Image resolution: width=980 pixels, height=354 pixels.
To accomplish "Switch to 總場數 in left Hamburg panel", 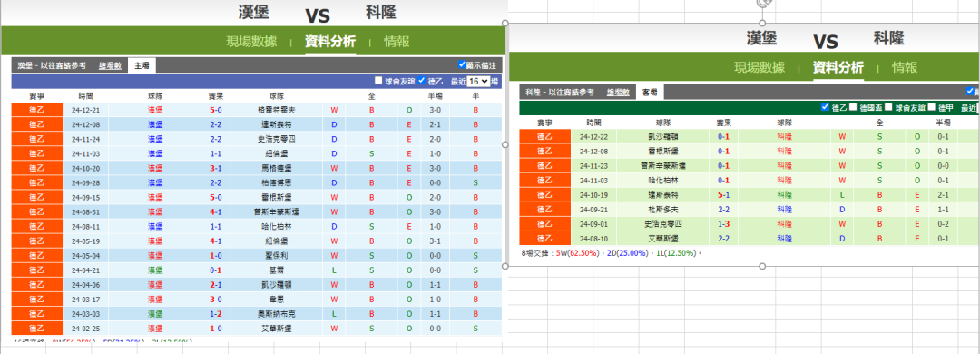I will pyautogui.click(x=110, y=65).
